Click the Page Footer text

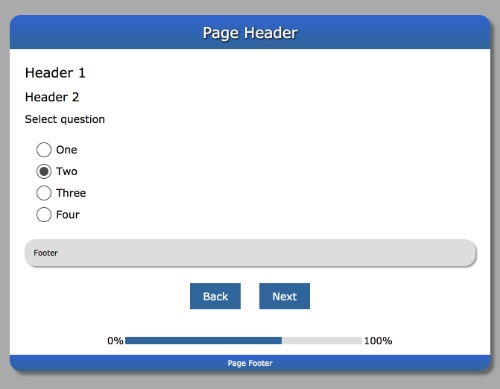(250, 363)
